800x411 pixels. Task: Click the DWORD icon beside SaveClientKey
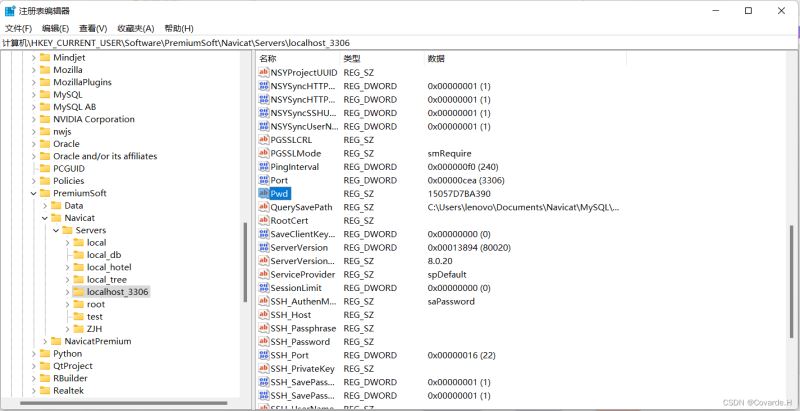tap(264, 234)
